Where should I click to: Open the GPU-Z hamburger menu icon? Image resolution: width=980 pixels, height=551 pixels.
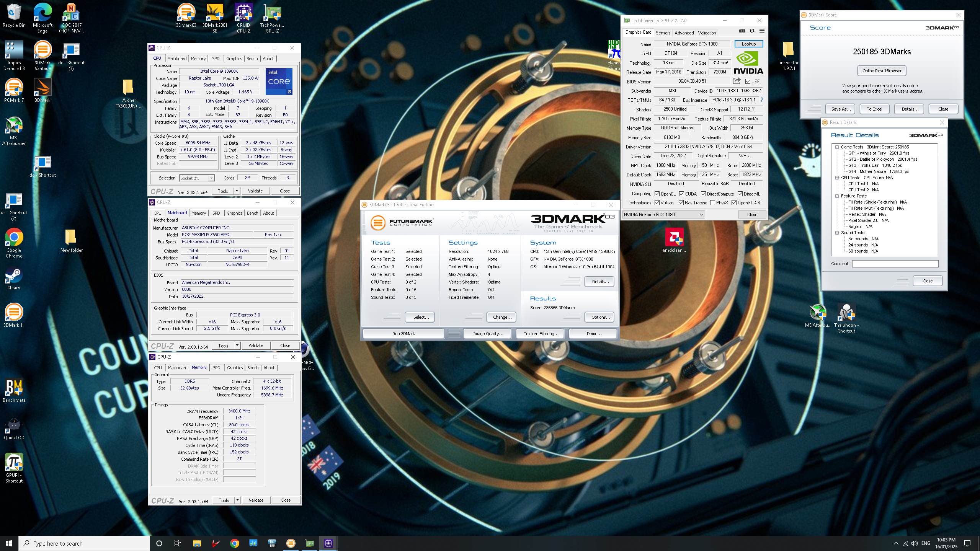762,31
